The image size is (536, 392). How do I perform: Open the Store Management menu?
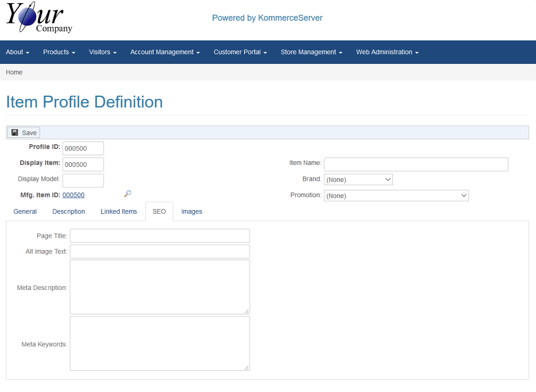311,52
